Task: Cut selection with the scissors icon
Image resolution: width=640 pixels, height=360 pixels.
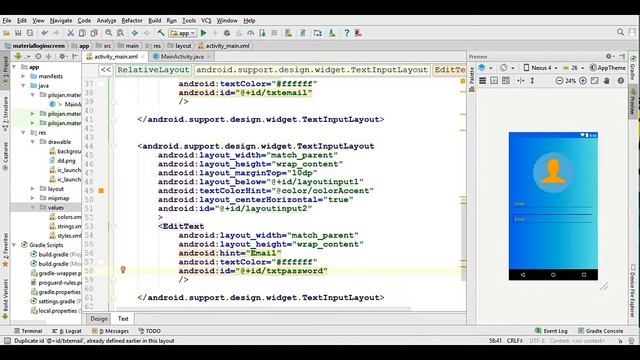Action: click(x=70, y=33)
